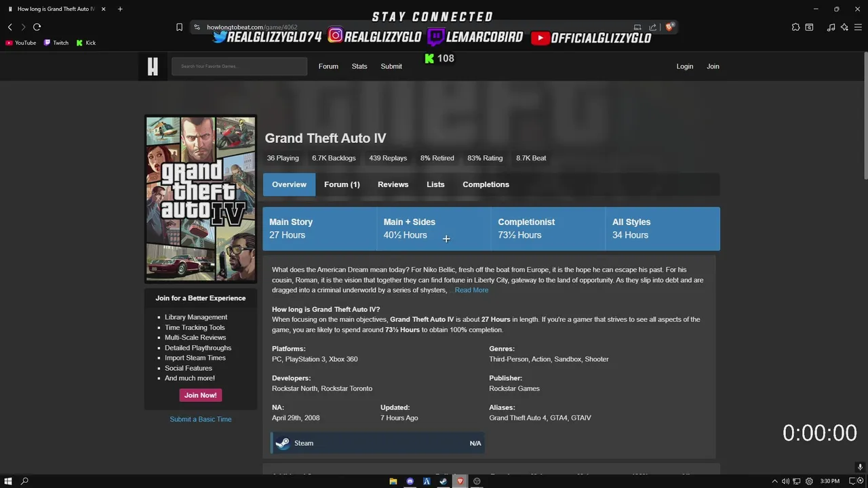
Task: Click the Grand Theft Auto IV cover art
Action: 201,199
